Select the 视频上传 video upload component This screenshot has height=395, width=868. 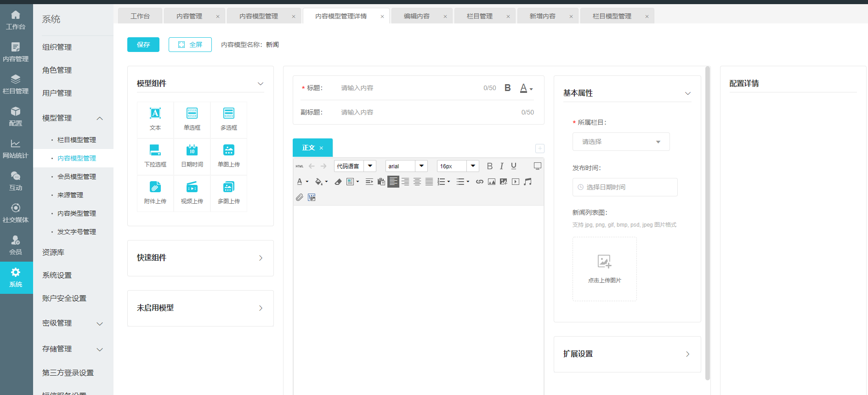(x=192, y=193)
